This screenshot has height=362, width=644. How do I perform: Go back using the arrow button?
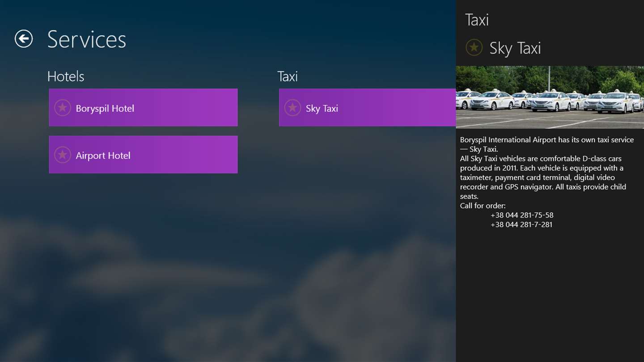[24, 39]
